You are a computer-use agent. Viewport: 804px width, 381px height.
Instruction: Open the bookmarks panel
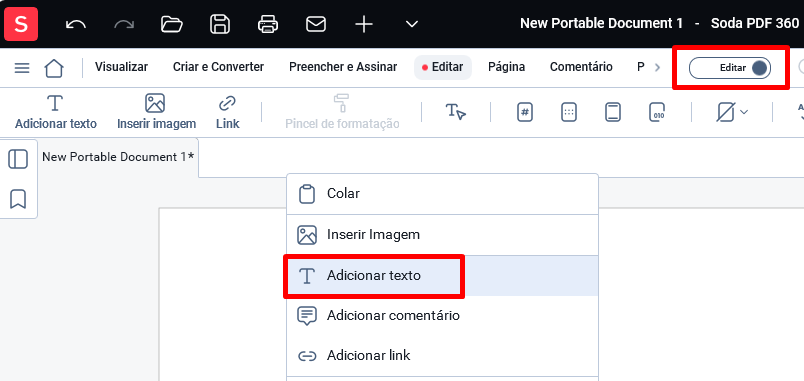(18, 199)
